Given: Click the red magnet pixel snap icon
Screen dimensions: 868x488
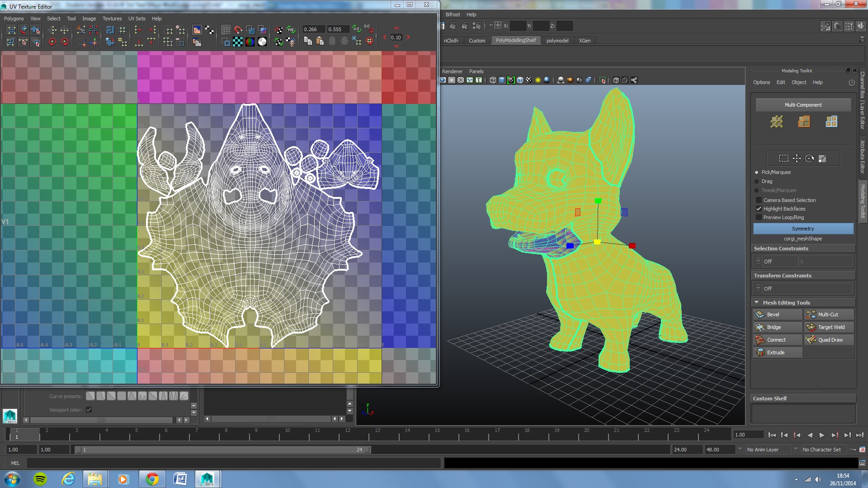Looking at the screenshot, I should pos(238,30).
